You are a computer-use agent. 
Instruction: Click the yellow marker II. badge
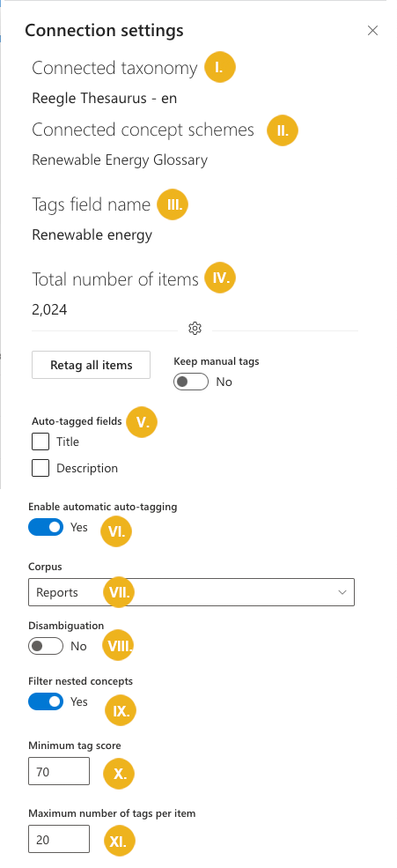pyautogui.click(x=283, y=130)
